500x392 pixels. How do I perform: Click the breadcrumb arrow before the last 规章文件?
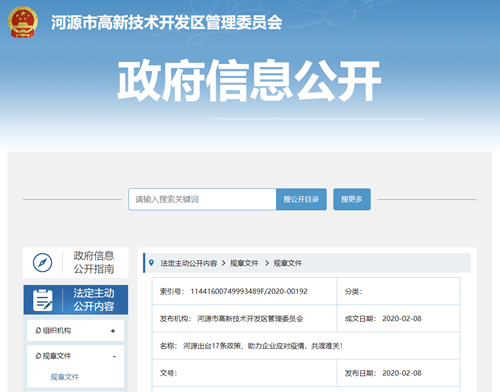(267, 263)
